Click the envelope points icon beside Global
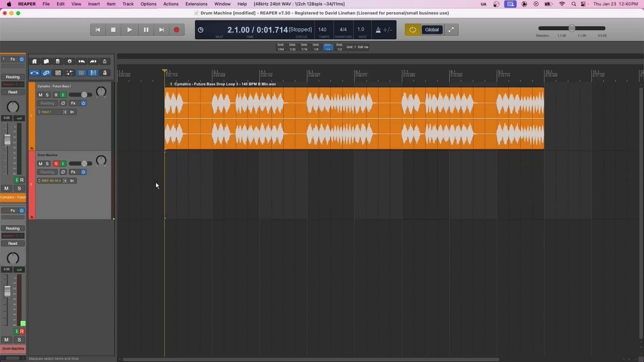Screen dimensions: 644x362 [x=451, y=30]
